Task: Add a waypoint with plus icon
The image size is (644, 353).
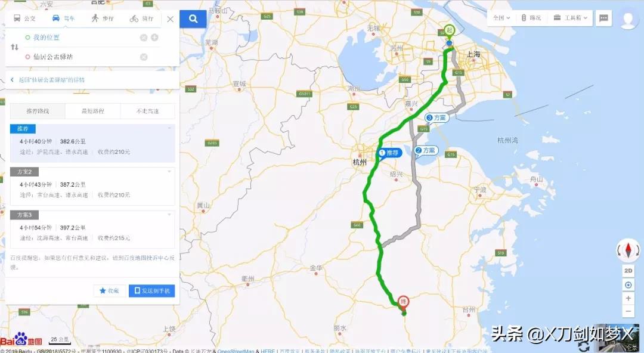Action: click(154, 38)
